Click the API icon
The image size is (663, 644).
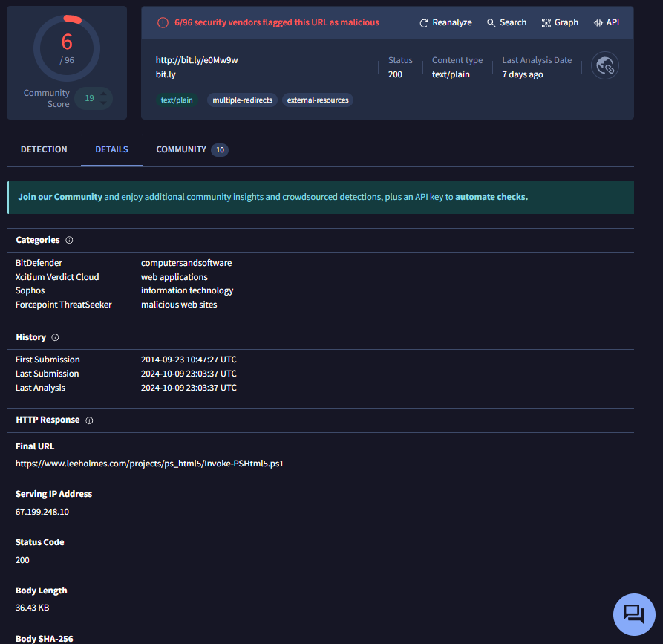(x=598, y=23)
